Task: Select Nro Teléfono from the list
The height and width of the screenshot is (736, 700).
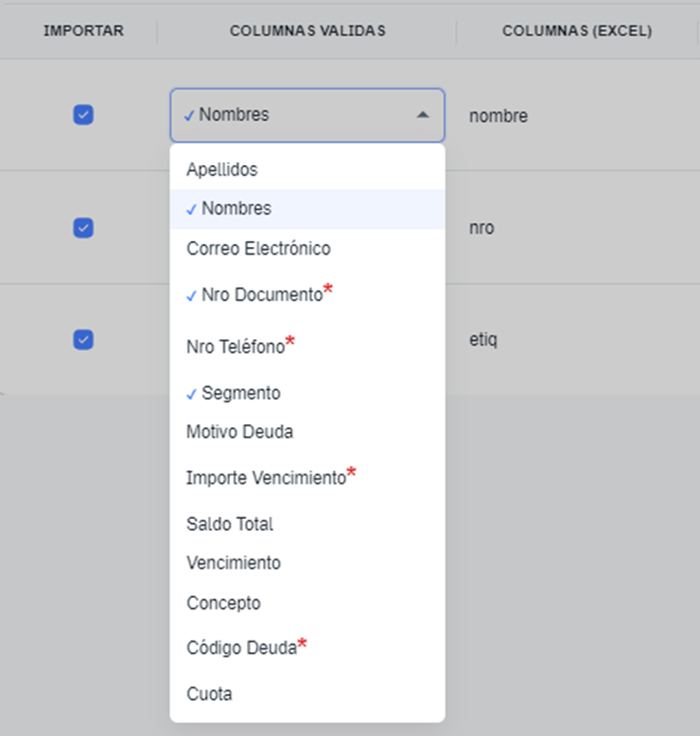Action: [x=236, y=347]
